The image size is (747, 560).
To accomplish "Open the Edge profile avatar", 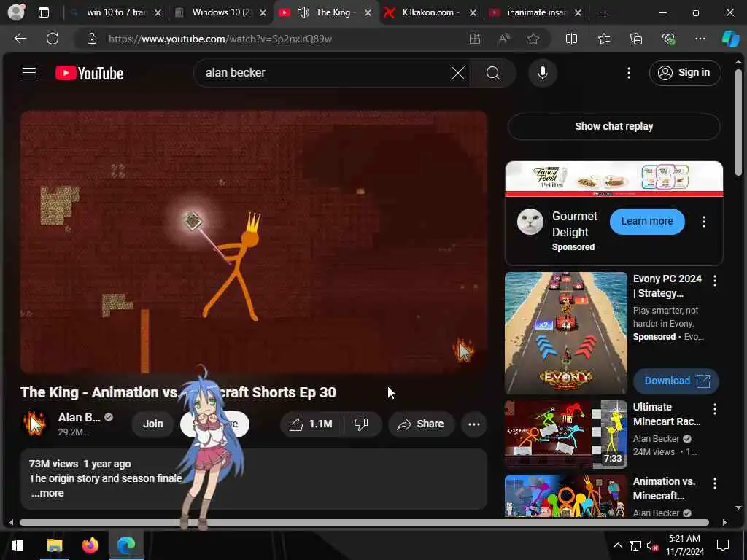I will click(x=16, y=12).
